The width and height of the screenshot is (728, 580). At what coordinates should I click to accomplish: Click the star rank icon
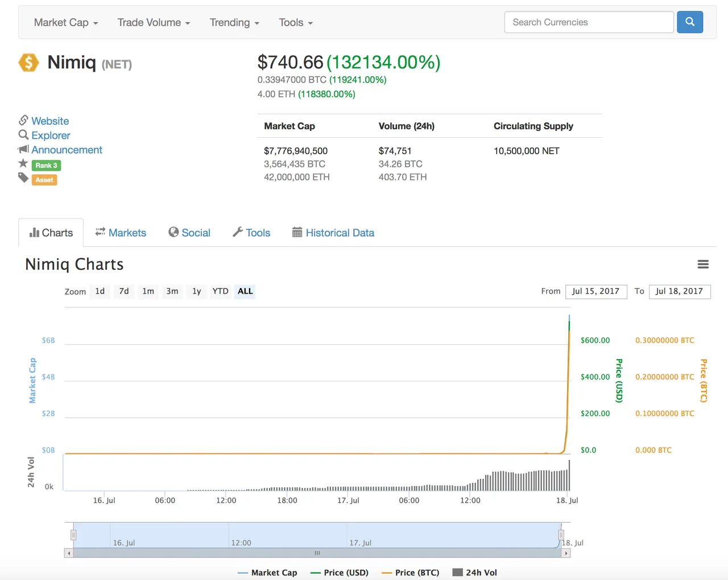pyautogui.click(x=23, y=164)
